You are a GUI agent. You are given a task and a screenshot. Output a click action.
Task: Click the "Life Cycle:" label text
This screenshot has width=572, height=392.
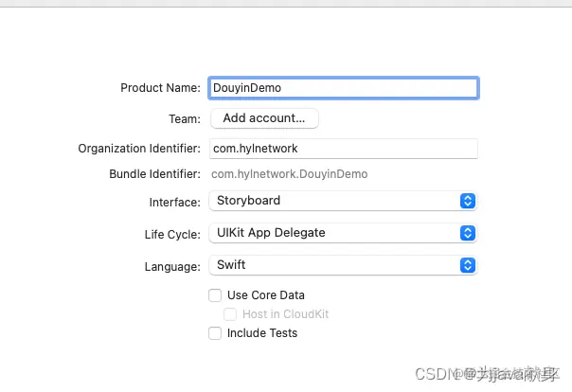(170, 234)
